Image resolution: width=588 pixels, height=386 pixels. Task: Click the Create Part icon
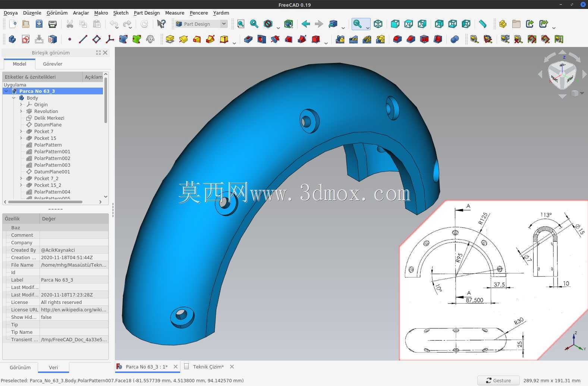click(x=503, y=24)
